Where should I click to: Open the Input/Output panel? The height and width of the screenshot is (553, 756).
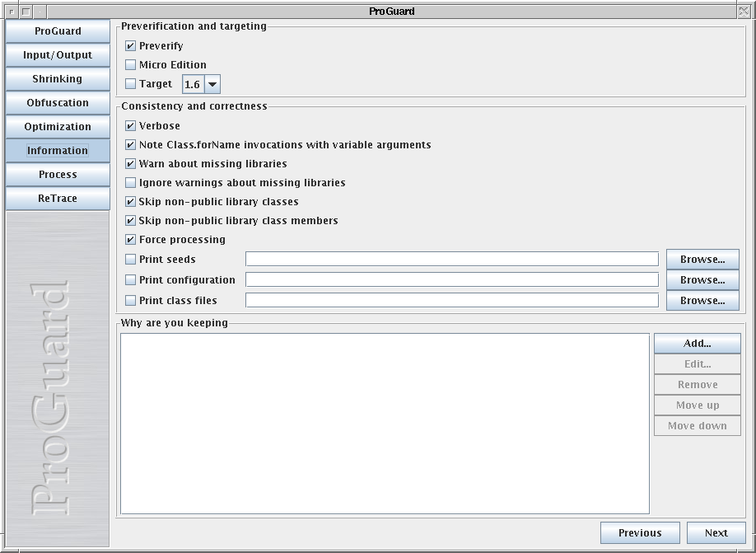58,55
